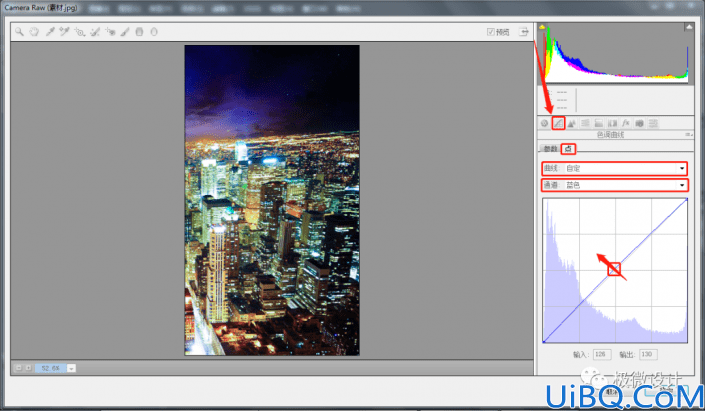The image size is (705, 411).
Task: Open the HSL / Grayscale panel icon
Action: [x=585, y=123]
